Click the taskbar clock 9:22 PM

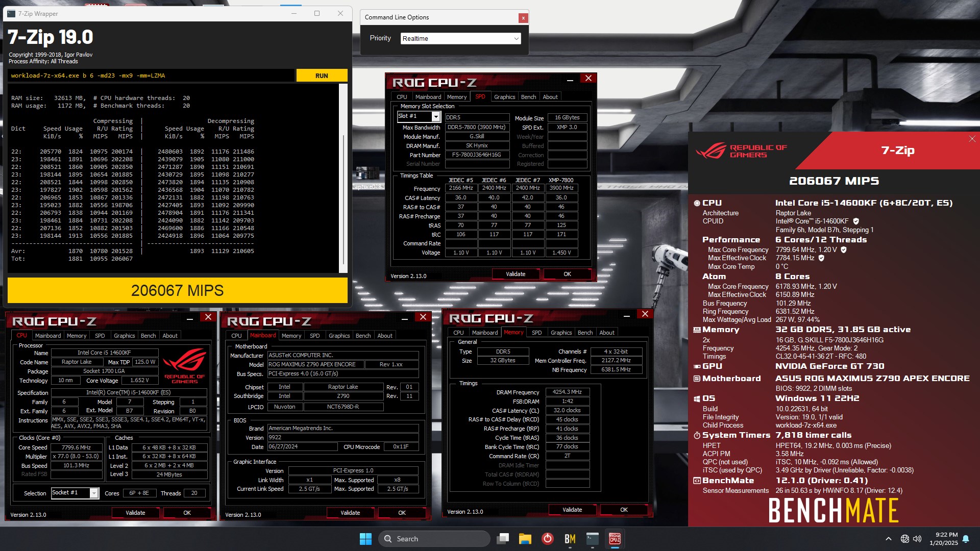pos(944,539)
